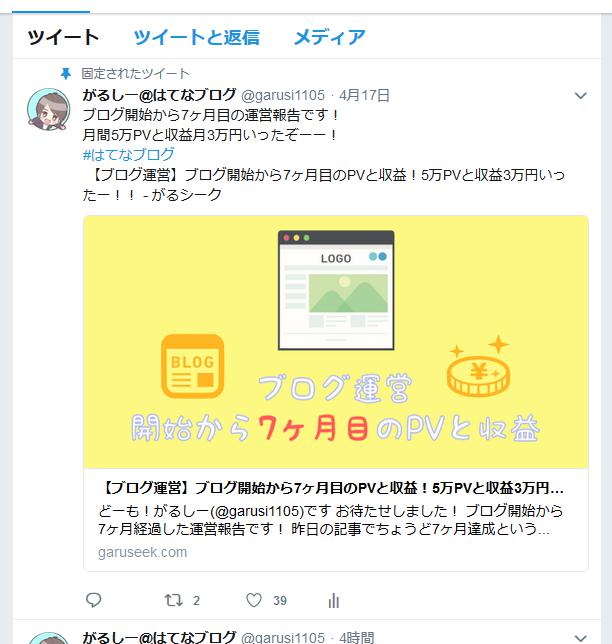Switch to the ツイートと返信 tab
Screen dimensions: 612x644
coord(196,37)
